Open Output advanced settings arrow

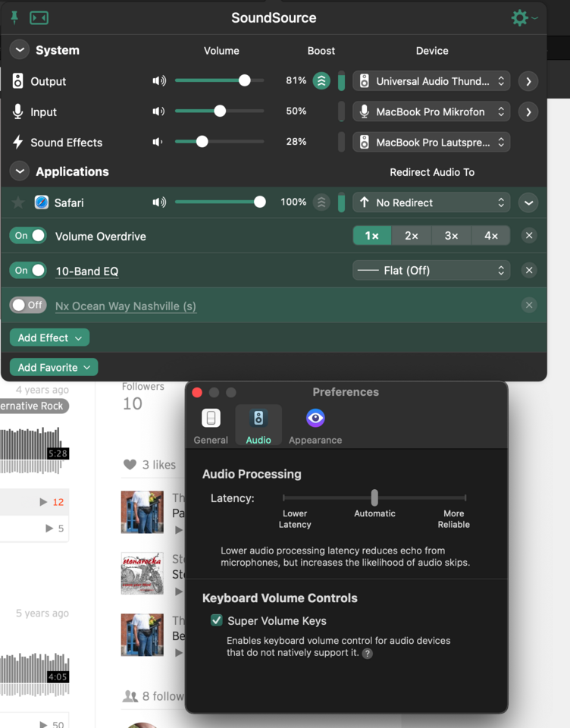click(x=528, y=81)
